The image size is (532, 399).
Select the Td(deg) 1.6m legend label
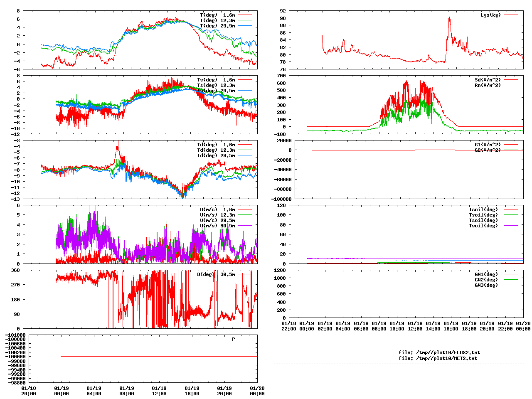[x=216, y=145]
